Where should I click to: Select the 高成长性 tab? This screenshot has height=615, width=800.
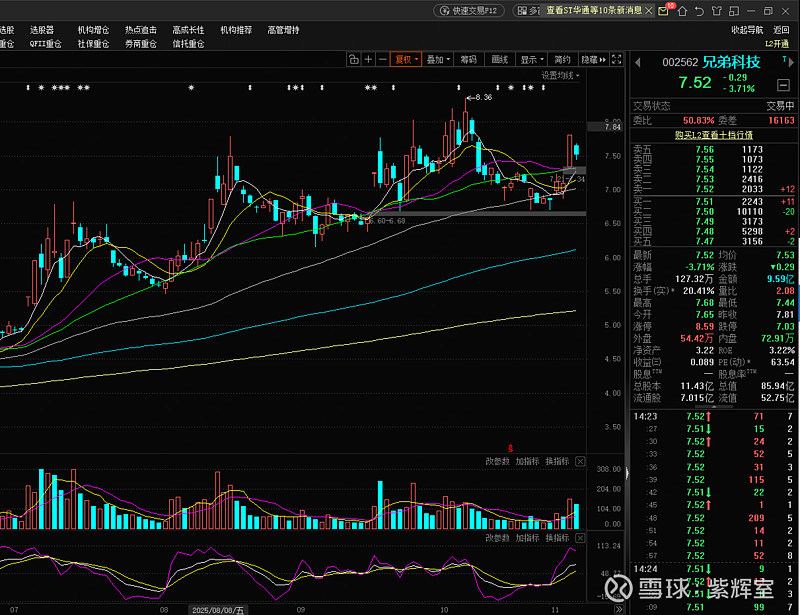coord(188,30)
